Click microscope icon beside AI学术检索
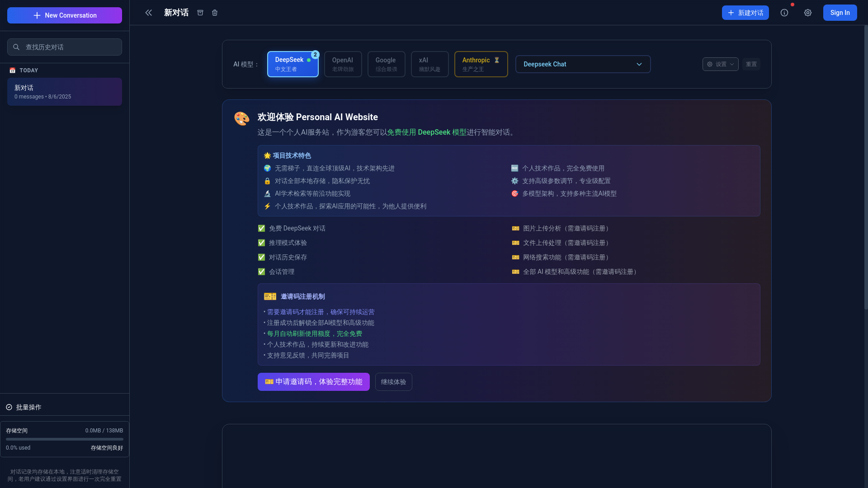Screen dimensions: 868x488 (267, 193)
